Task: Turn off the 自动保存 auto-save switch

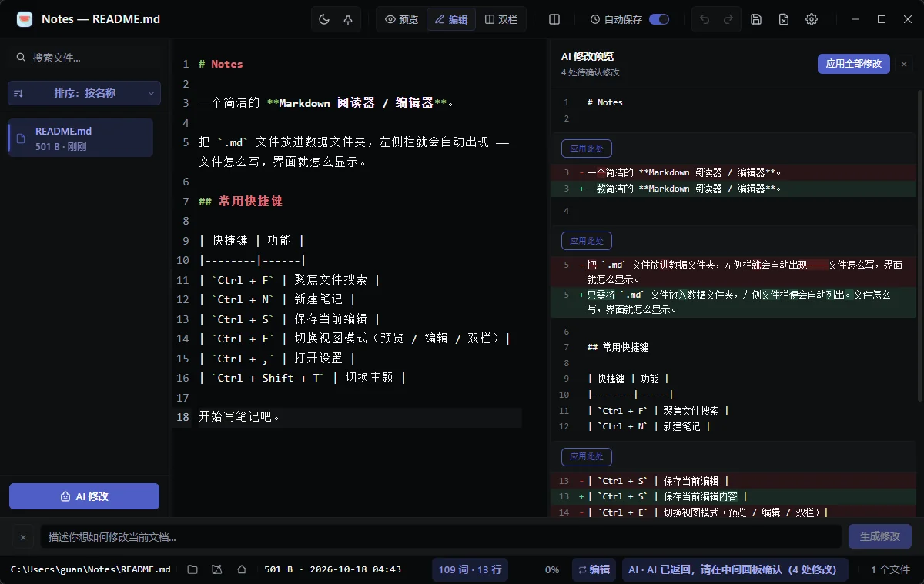Action: pyautogui.click(x=659, y=19)
